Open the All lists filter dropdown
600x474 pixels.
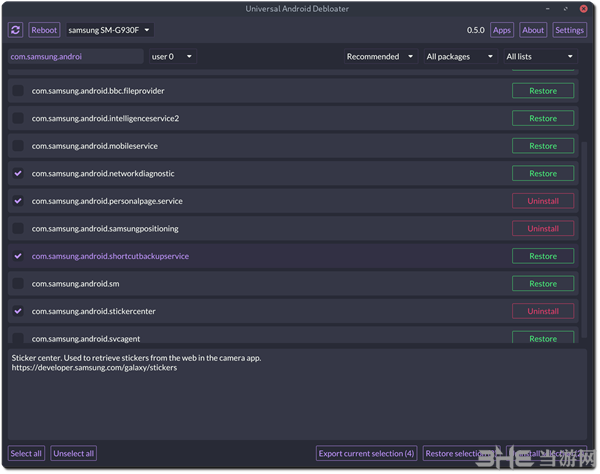tap(540, 57)
